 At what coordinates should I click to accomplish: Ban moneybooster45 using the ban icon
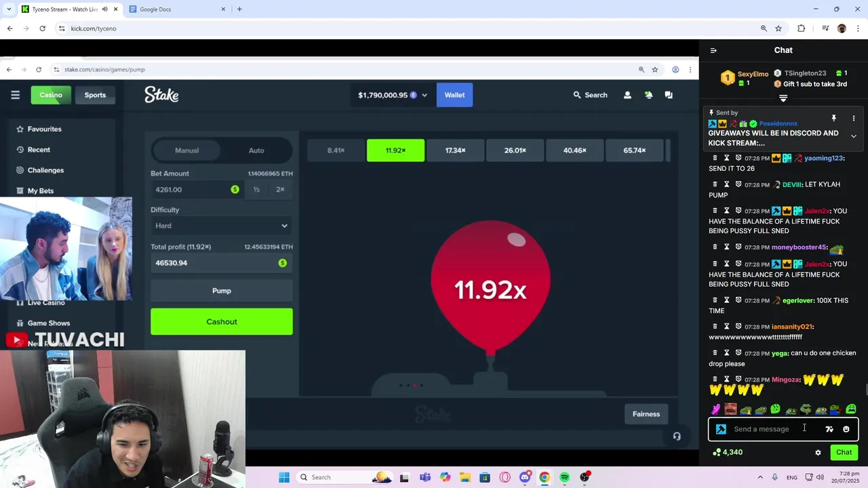point(738,247)
